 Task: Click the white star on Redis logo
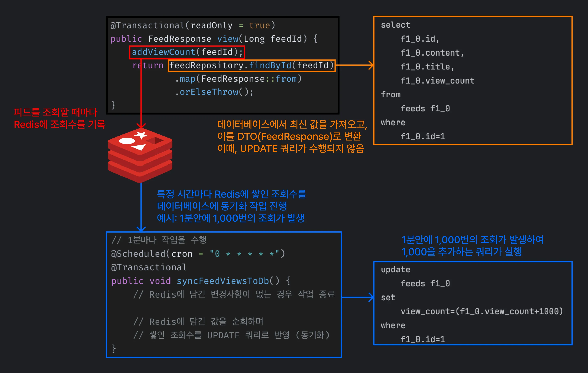point(141,135)
